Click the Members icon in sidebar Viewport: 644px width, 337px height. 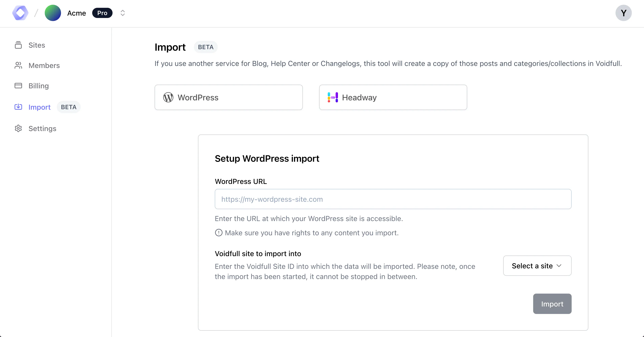click(18, 65)
